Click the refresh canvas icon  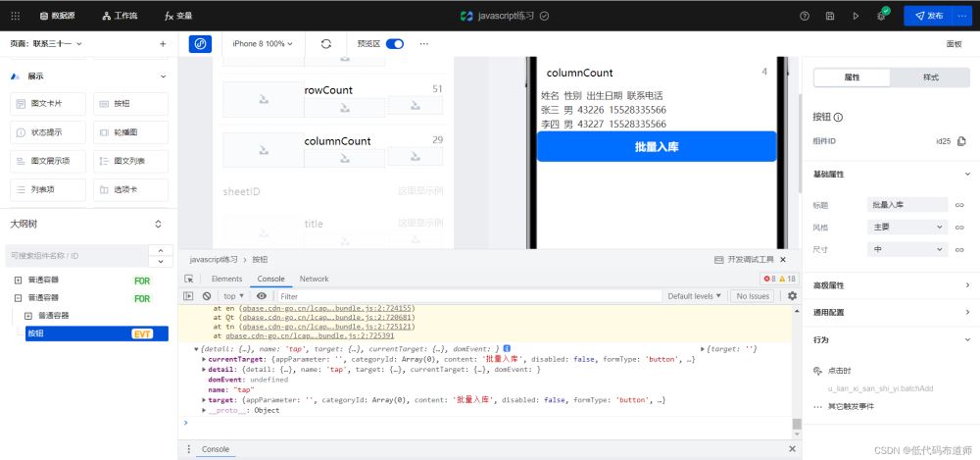(x=325, y=44)
